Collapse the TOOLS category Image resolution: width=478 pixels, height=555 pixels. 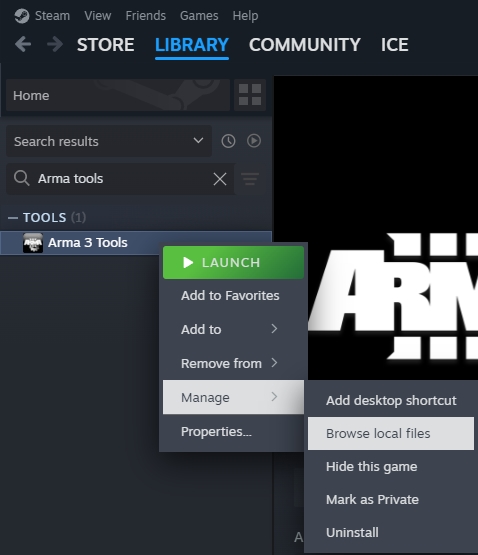[13, 218]
